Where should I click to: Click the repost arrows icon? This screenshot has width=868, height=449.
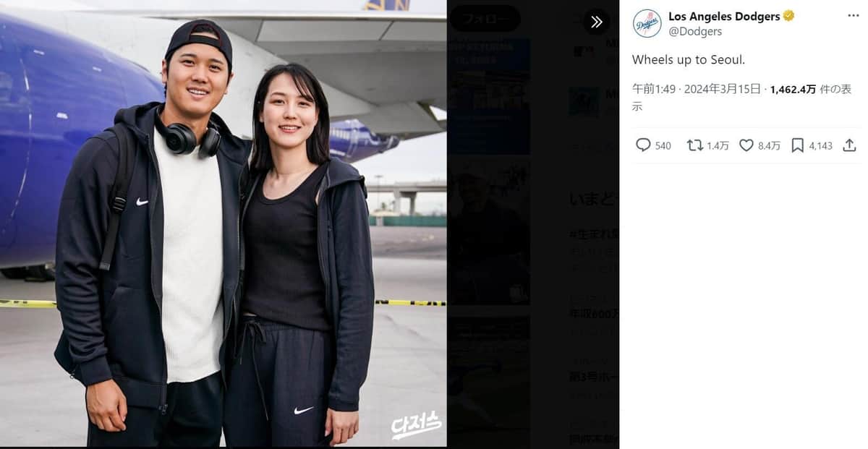[695, 145]
